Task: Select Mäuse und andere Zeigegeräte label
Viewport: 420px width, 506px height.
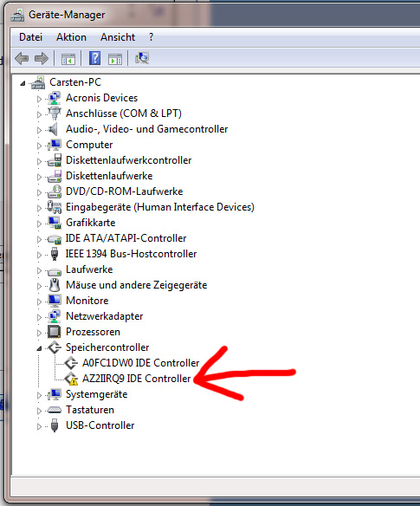Action: 137,285
